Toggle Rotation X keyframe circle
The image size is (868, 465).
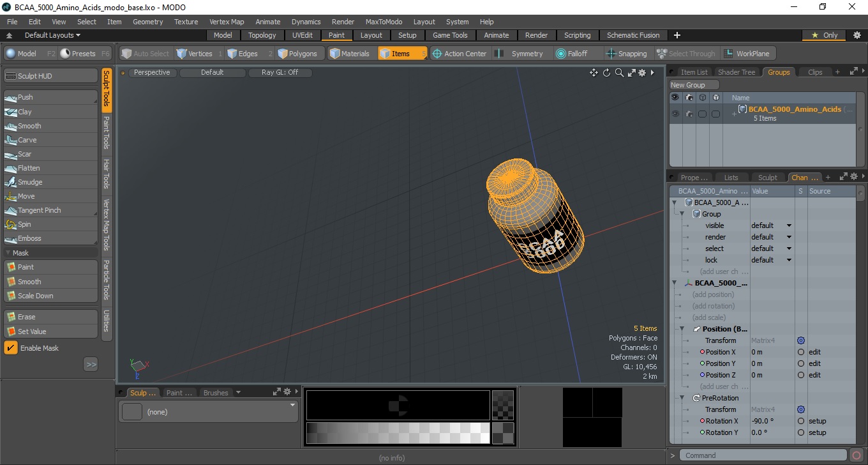pos(801,421)
